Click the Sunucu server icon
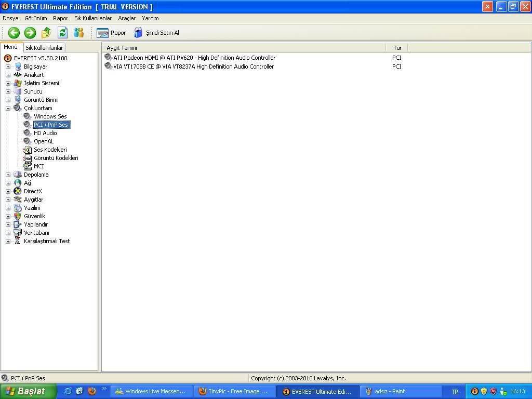The height and width of the screenshot is (399, 532). (18, 91)
